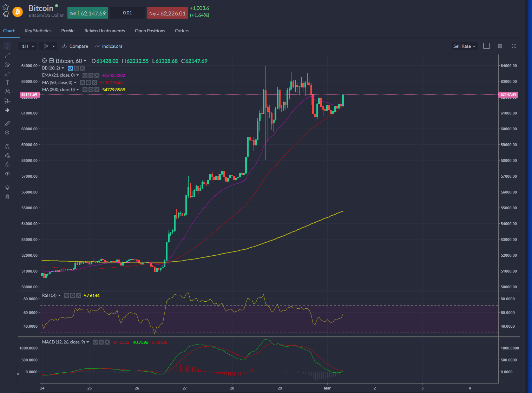Add Bitcoin to favorites with star icon
This screenshot has width=532, height=393.
coord(6,7)
